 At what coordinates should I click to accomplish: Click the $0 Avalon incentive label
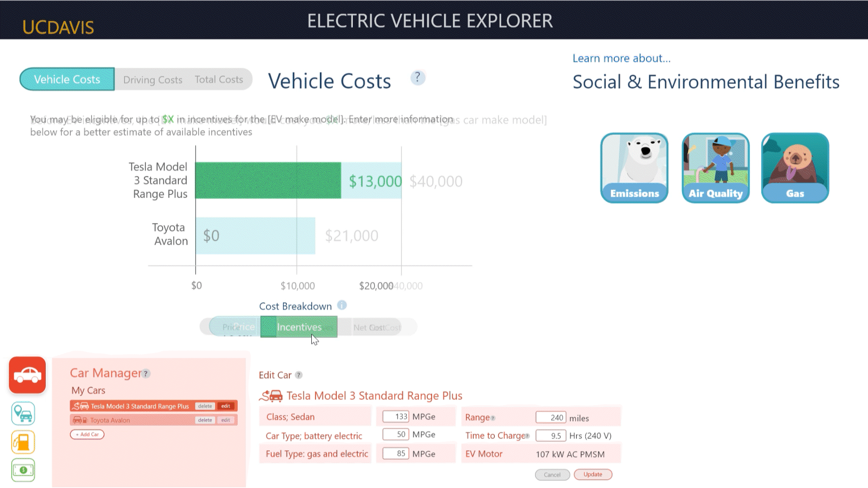[211, 235]
